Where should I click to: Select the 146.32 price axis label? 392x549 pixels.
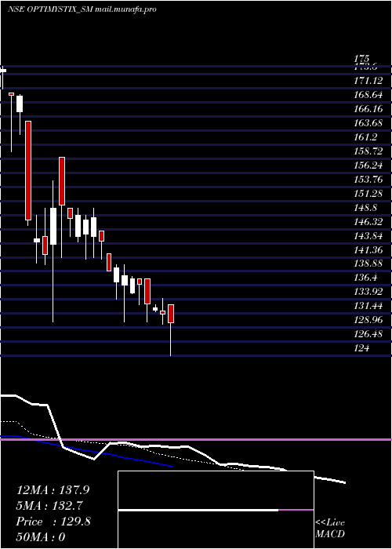coord(368,222)
